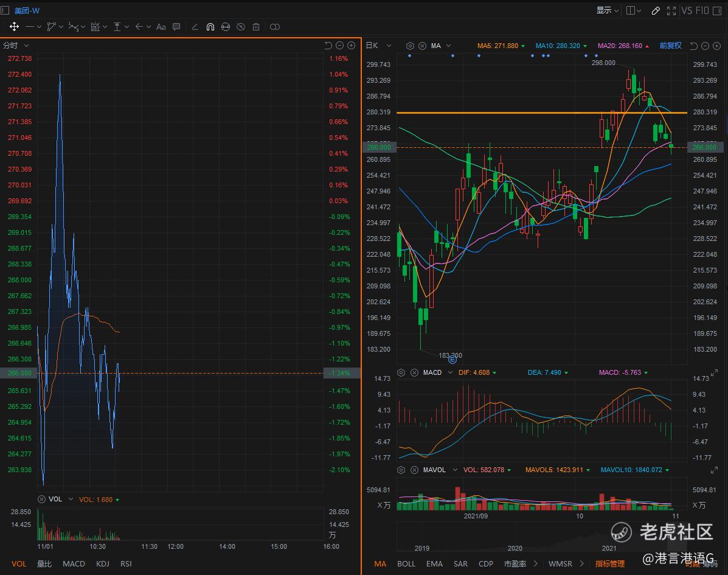Expand the MAVOL sub-chart panel
Viewport: 728px width, 575px height.
714,470
